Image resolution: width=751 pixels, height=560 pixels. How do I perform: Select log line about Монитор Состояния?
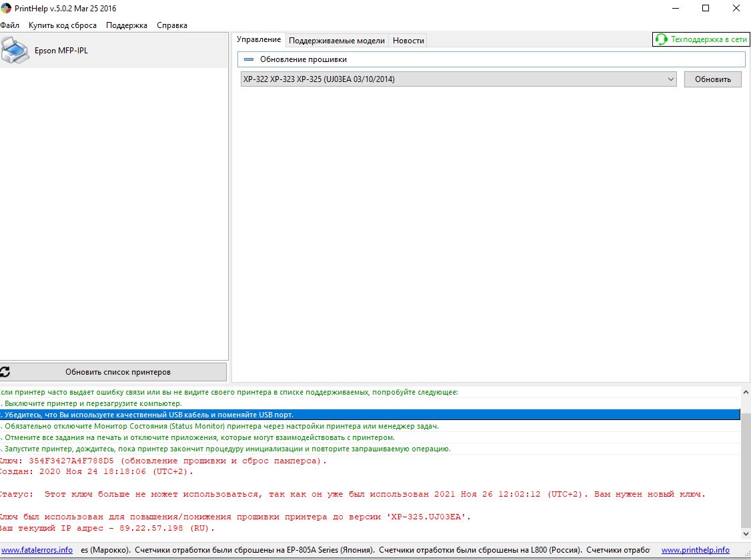pos(369,426)
